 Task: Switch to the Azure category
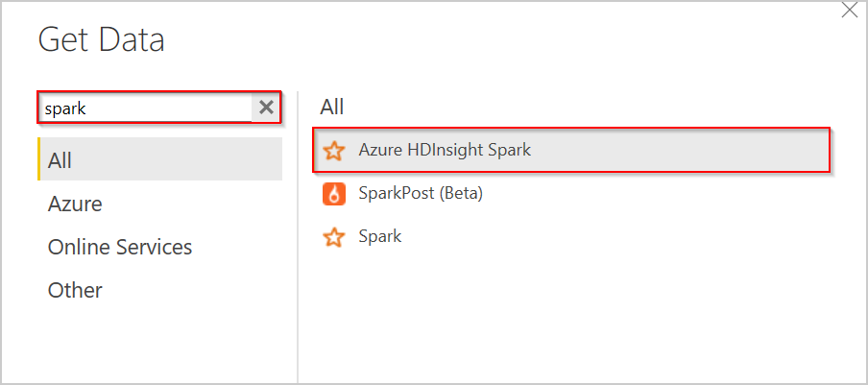75,204
